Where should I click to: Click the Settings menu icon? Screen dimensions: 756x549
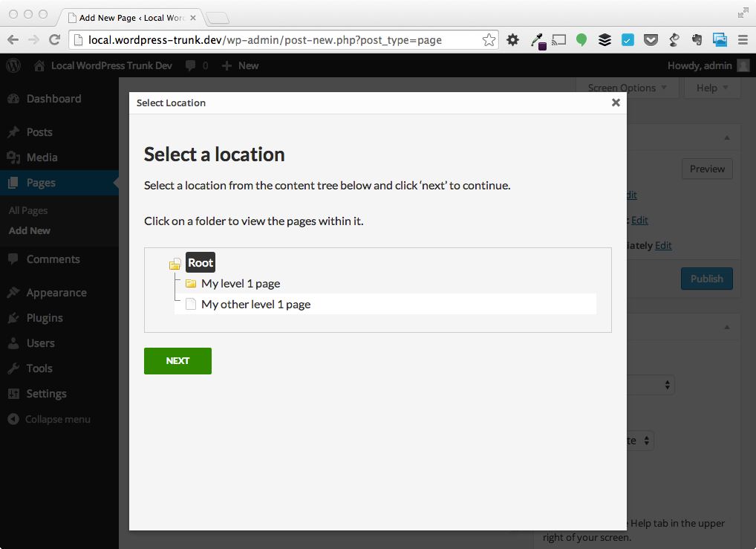(x=13, y=394)
